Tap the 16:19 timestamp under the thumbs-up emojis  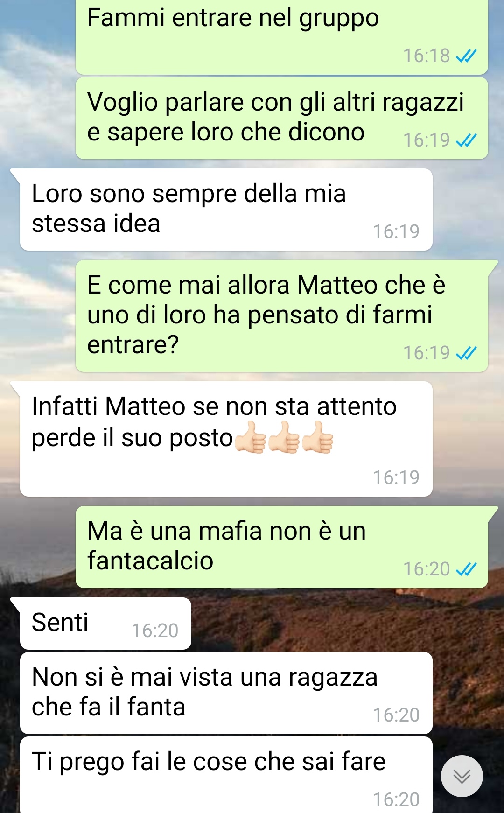396,477
